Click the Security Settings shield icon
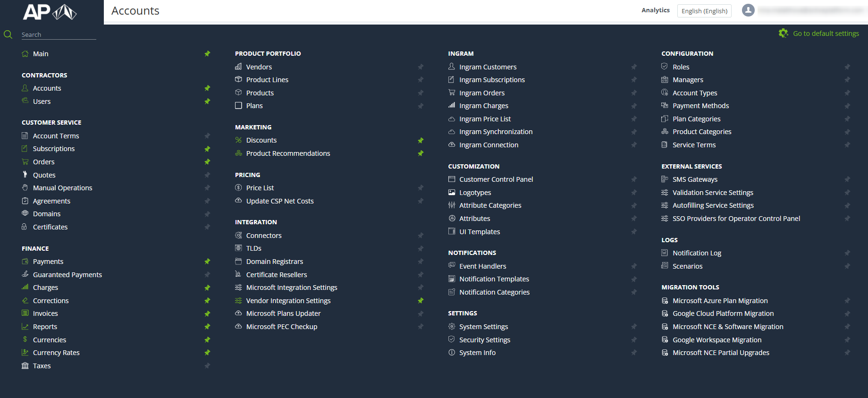Viewport: 868px width, 398px height. 452,339
